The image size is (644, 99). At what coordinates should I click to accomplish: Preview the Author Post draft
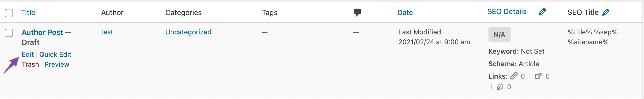click(x=57, y=64)
